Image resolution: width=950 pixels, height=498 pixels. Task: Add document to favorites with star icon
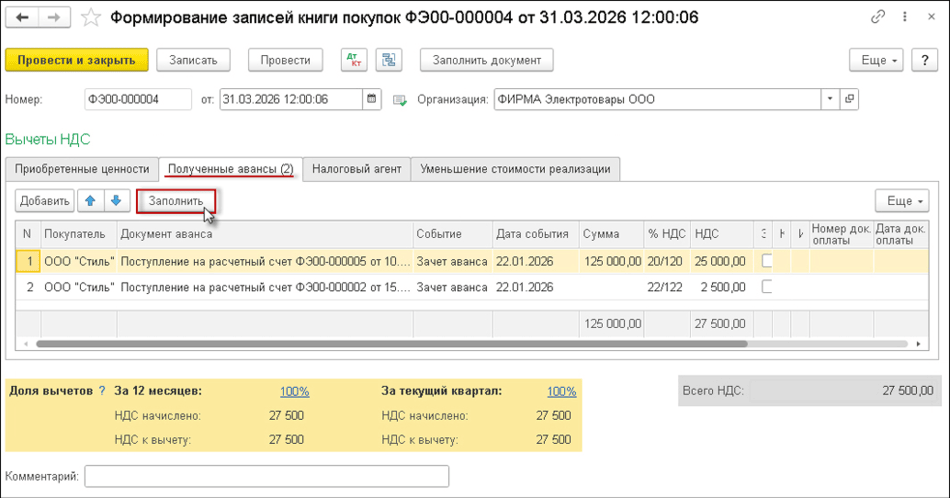coord(90,18)
